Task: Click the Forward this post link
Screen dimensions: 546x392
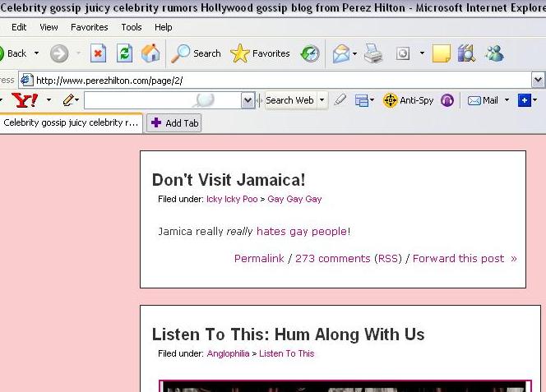Action: click(x=458, y=258)
